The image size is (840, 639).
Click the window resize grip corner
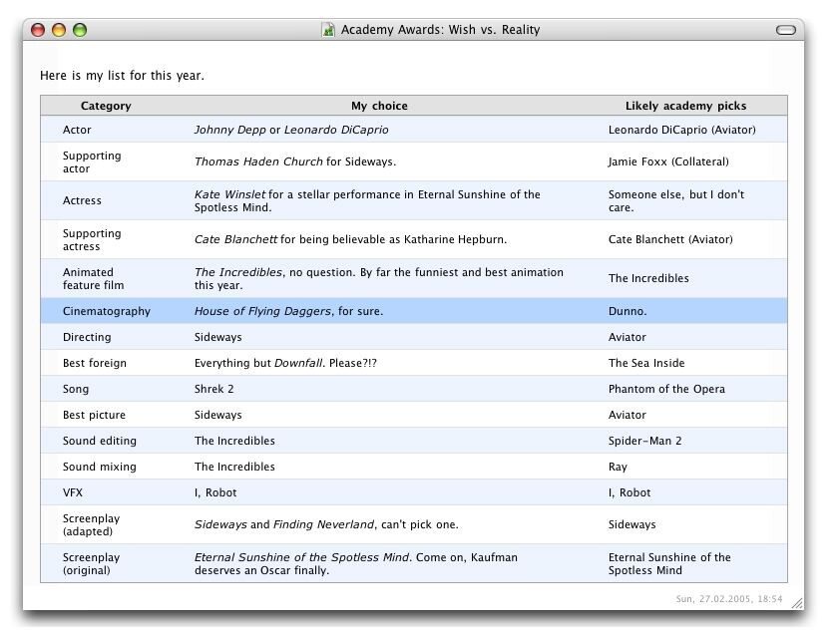tap(797, 603)
